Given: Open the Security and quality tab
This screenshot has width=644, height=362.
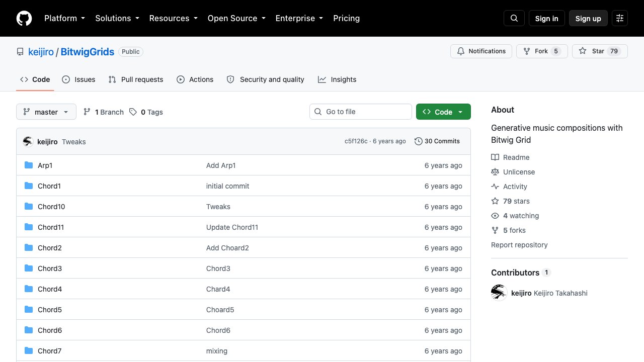Looking at the screenshot, I should [266, 79].
